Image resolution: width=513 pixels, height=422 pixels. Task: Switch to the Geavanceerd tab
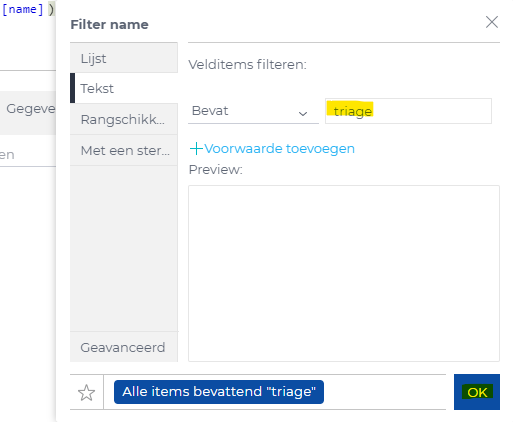pos(124,347)
